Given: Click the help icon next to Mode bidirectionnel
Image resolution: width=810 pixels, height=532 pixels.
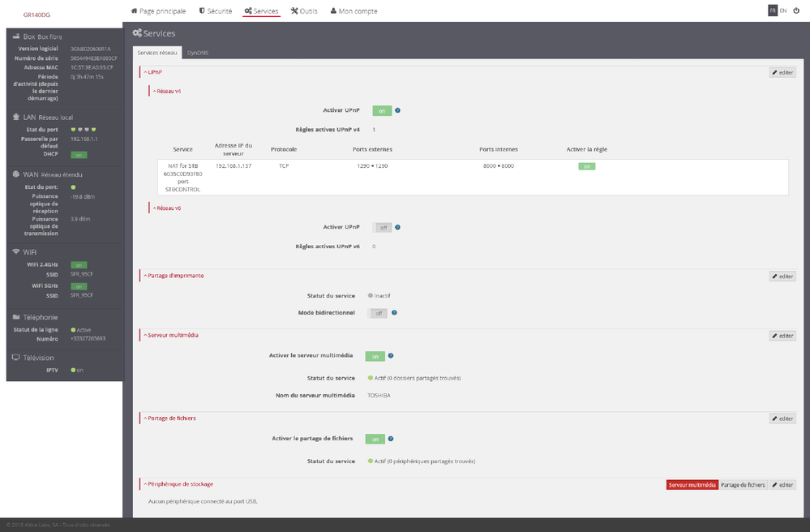Looking at the screenshot, I should pyautogui.click(x=394, y=312).
